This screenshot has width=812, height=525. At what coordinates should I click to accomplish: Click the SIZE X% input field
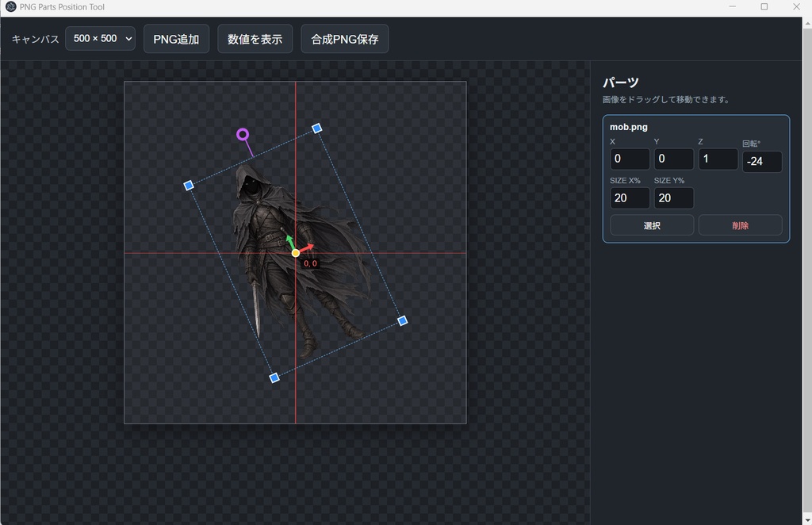pos(630,198)
